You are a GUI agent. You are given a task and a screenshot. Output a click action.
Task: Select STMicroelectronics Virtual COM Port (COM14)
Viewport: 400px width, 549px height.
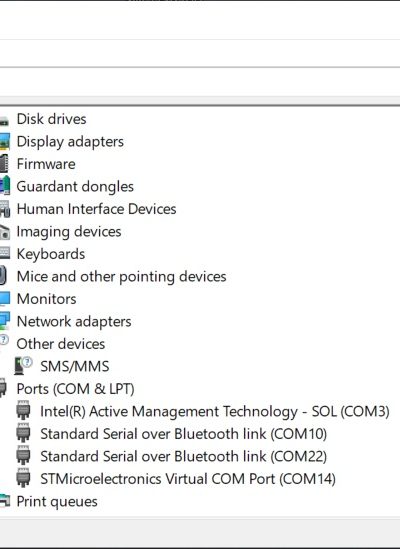pos(188,479)
